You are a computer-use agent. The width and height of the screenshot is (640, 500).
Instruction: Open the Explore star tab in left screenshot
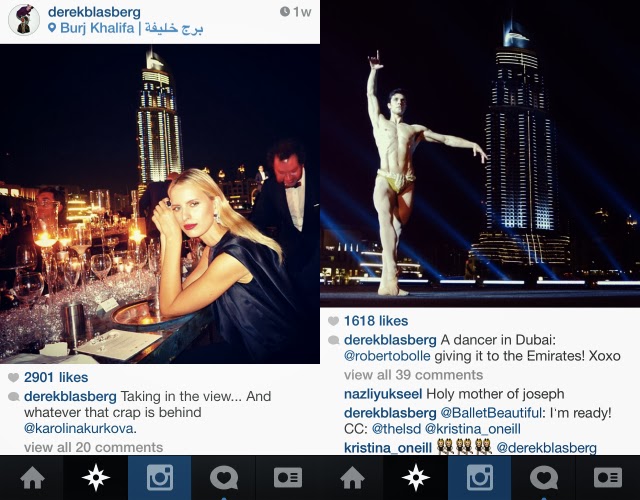coord(96,478)
